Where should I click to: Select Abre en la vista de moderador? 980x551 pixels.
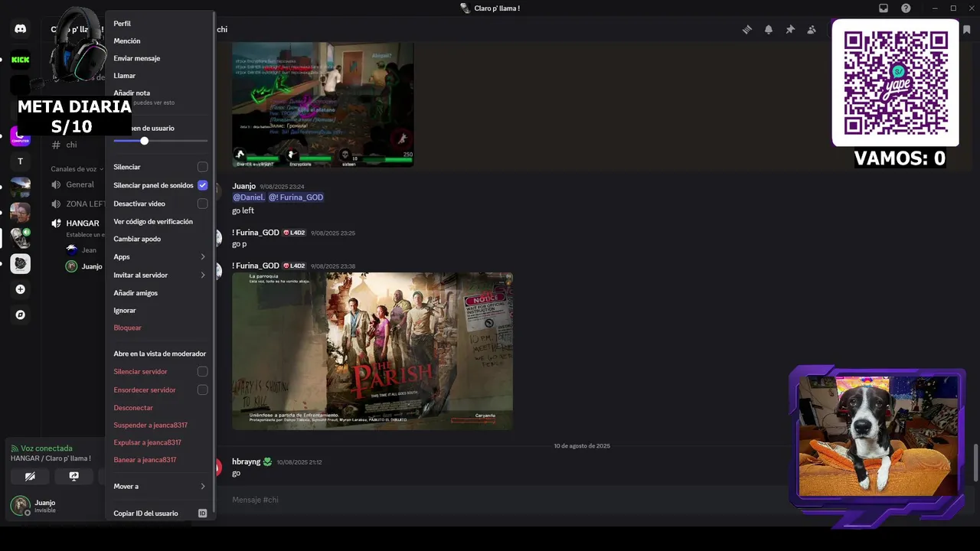159,354
